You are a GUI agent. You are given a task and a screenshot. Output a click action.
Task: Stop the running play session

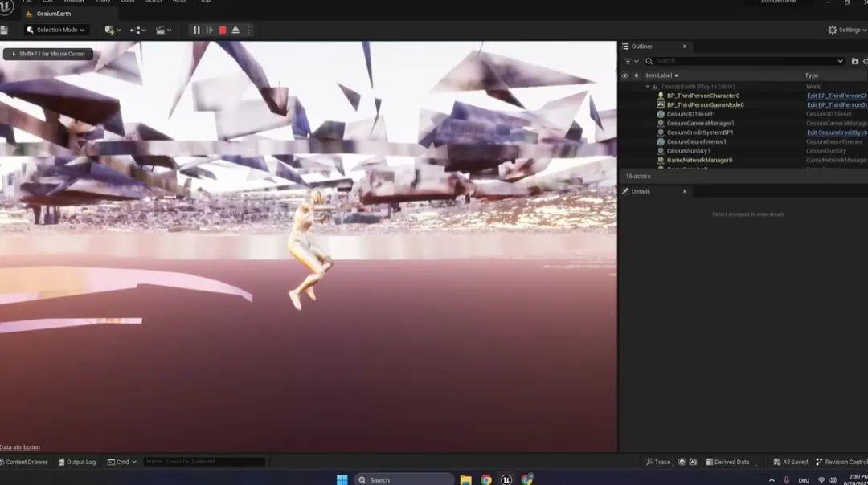(x=223, y=30)
